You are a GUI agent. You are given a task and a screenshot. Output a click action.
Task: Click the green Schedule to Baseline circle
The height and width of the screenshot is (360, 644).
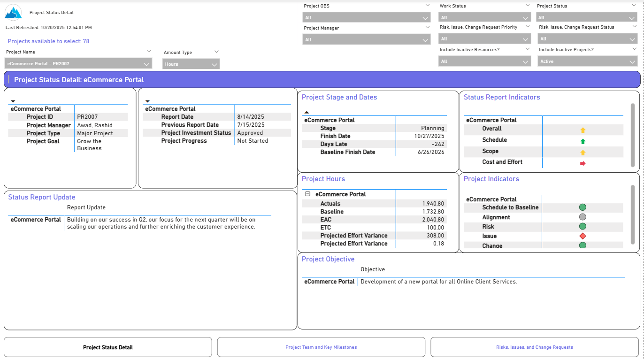pos(583,207)
